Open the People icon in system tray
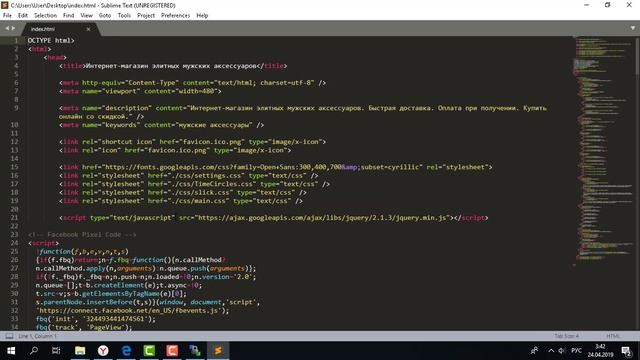Screen dimensions: 640x360 [x=534, y=351]
